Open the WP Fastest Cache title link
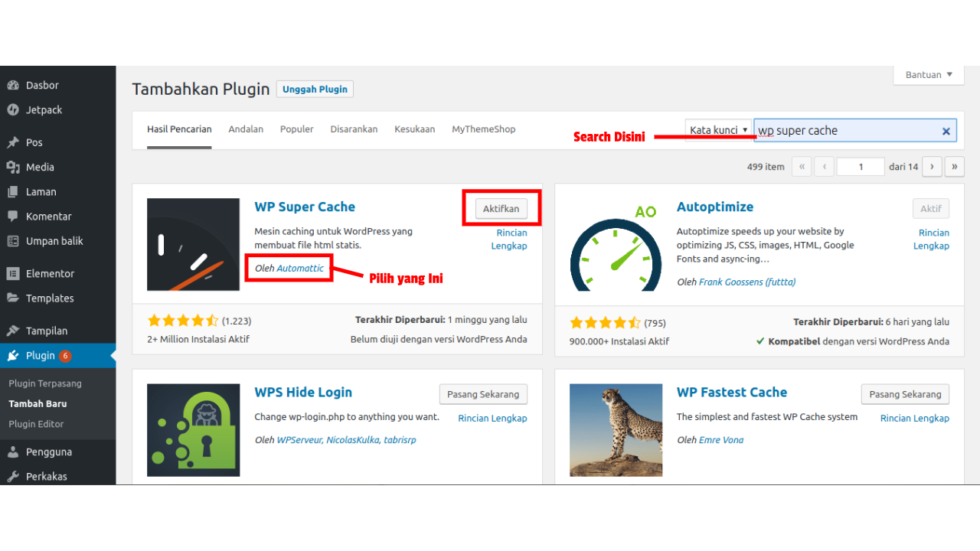Screen dimensions: 980x551 [x=732, y=392]
